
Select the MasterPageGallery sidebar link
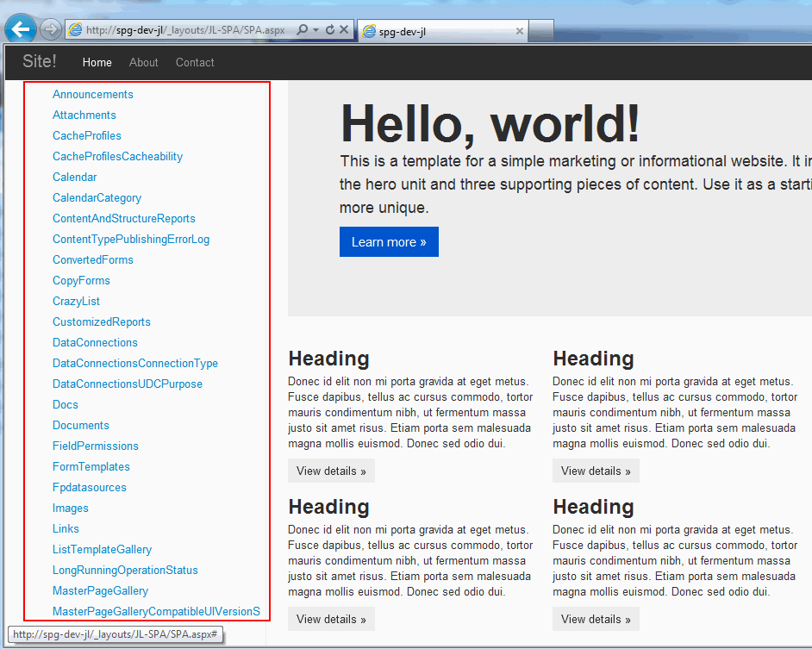coord(100,591)
